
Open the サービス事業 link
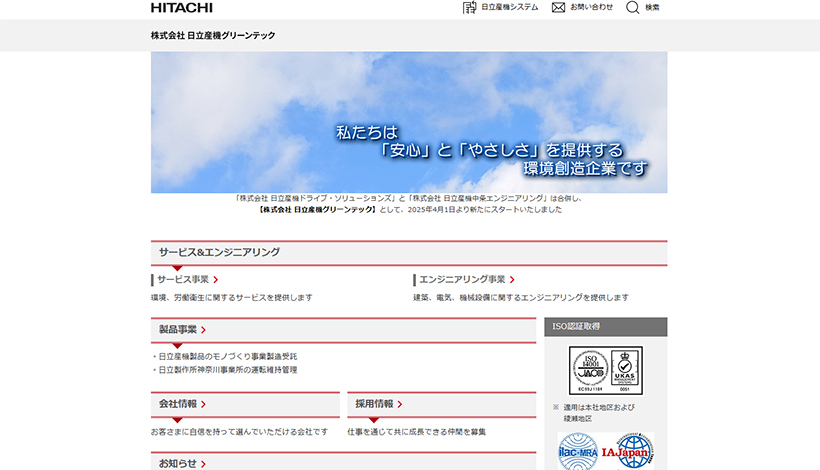(x=187, y=280)
